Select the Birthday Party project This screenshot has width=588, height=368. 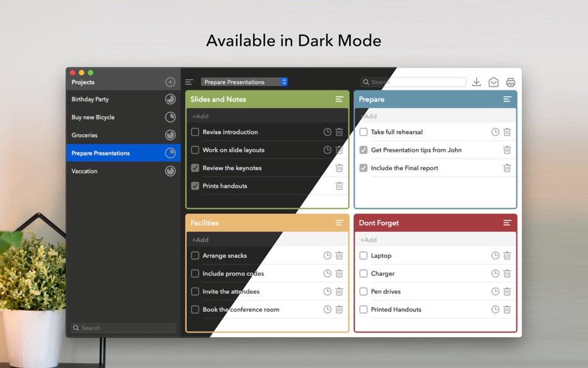point(123,99)
